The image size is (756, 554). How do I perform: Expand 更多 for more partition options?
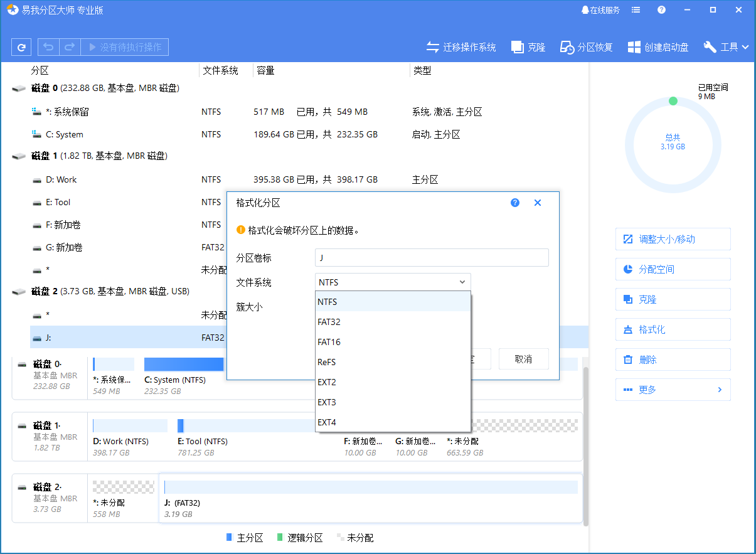pos(673,390)
